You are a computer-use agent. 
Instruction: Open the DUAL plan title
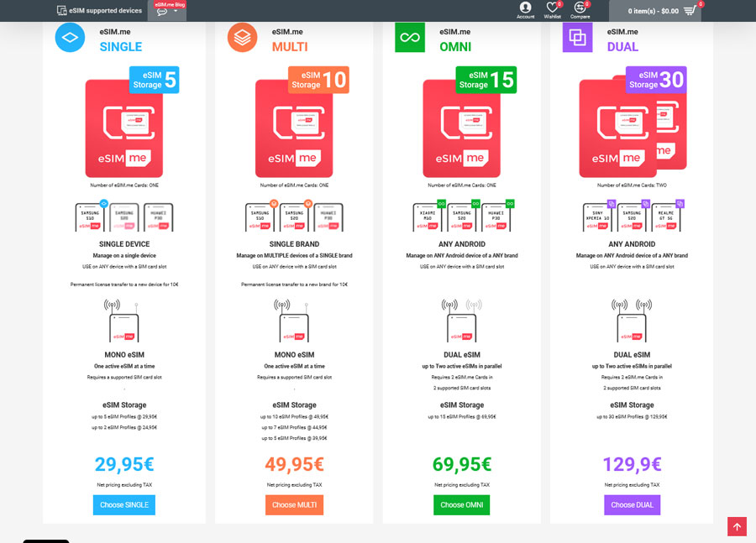tap(622, 47)
